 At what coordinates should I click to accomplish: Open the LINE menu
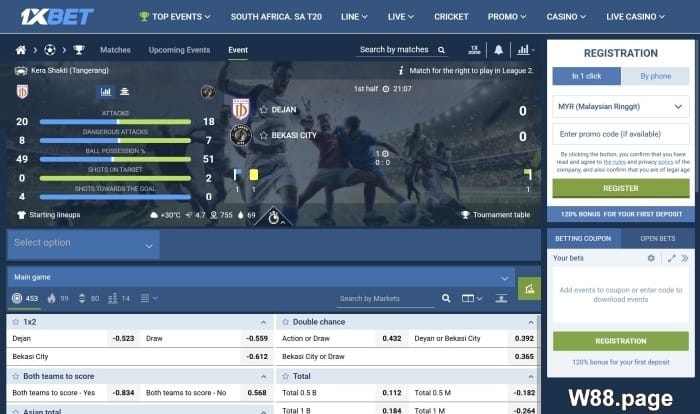pos(354,17)
